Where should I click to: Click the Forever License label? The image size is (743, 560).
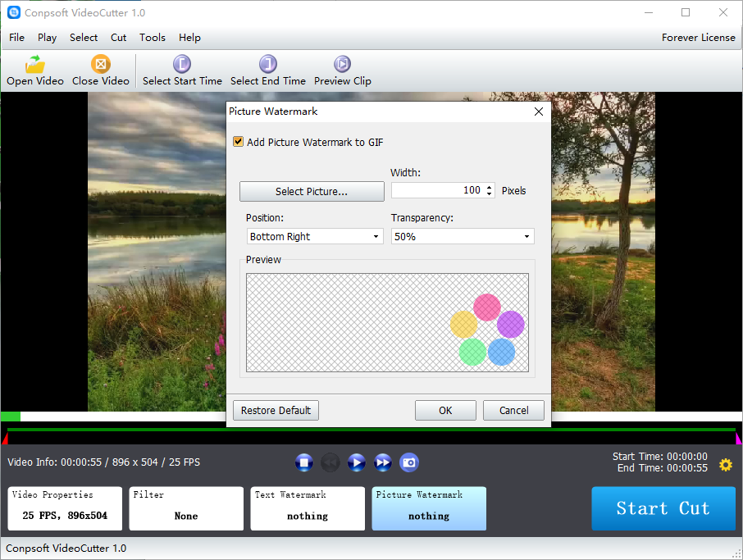tap(698, 38)
